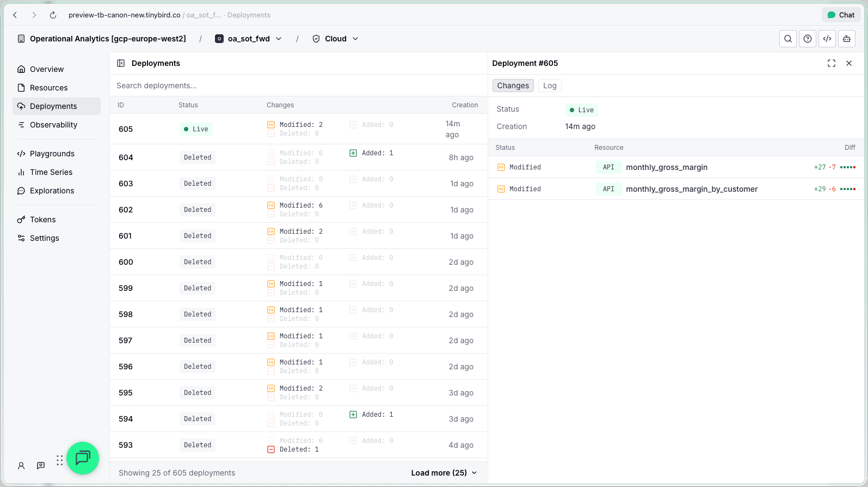Open monthly_gross_margin_by_customer resource diff
The image size is (868, 487).
[x=691, y=189]
